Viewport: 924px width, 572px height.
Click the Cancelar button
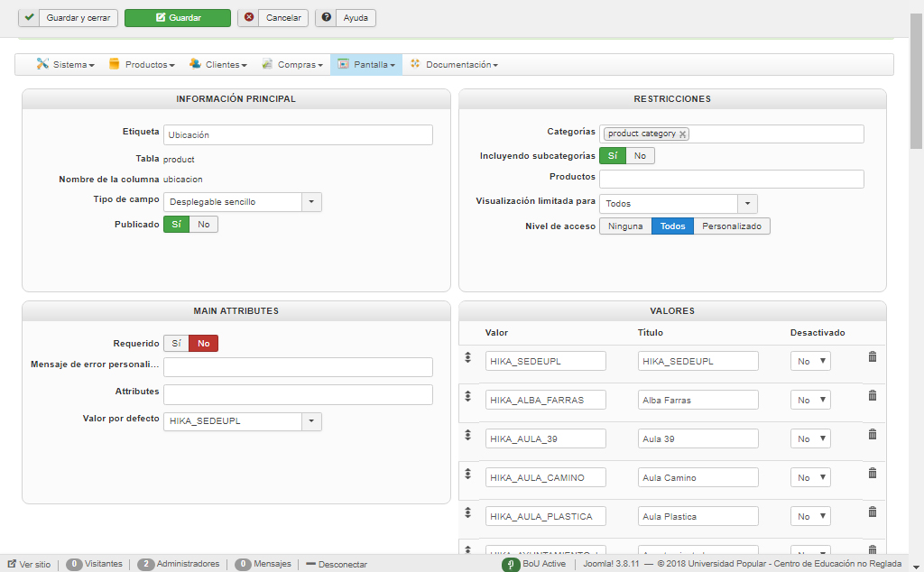(x=273, y=18)
